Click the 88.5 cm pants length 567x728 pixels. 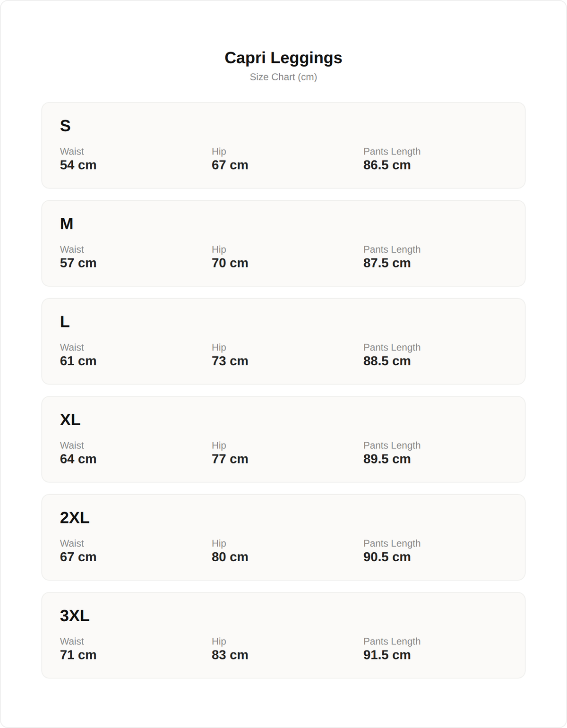387,361
